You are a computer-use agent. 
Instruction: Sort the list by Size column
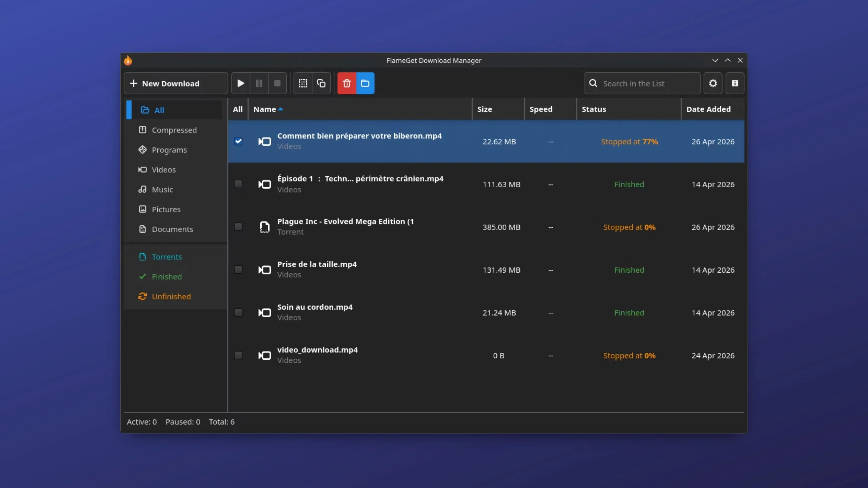[x=485, y=109]
